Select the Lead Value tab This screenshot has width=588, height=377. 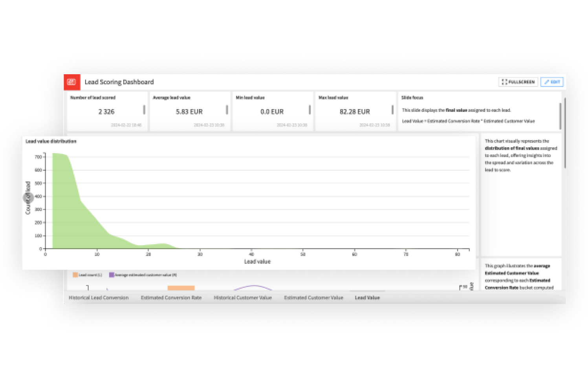367,298
